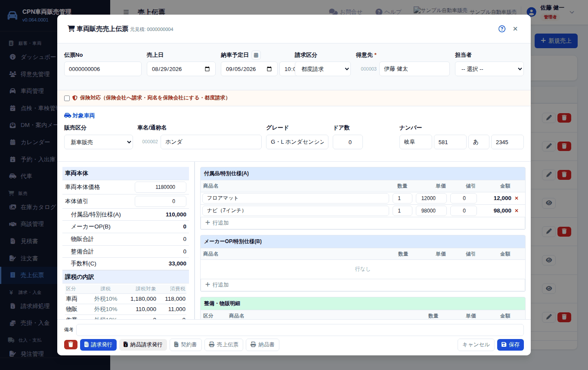Click 請求発行 button
Screen dimensions: 588x370
[x=98, y=345]
